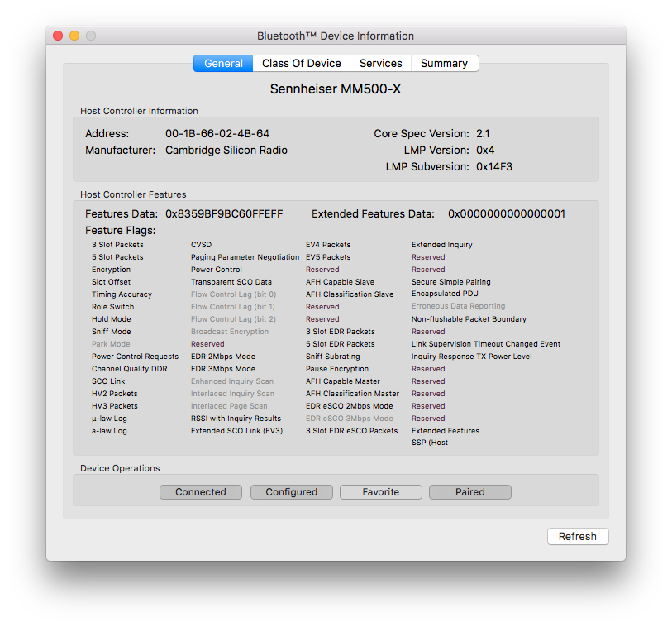Click the Enhanced Inquiry Scan flag
672x627 pixels.
click(x=232, y=381)
